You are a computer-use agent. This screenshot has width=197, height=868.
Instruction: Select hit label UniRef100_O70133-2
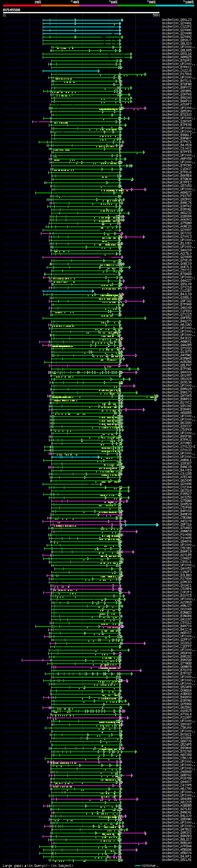pyautogui.click(x=179, y=447)
